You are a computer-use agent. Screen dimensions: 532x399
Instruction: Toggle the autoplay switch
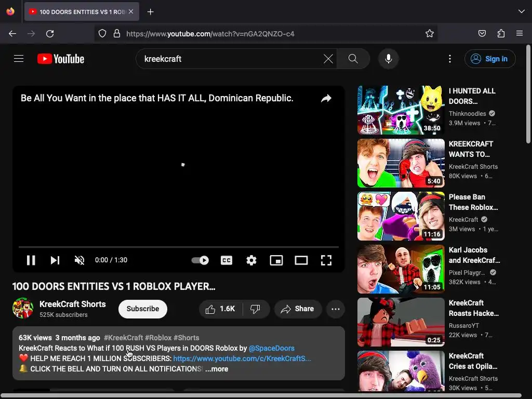pos(200,260)
